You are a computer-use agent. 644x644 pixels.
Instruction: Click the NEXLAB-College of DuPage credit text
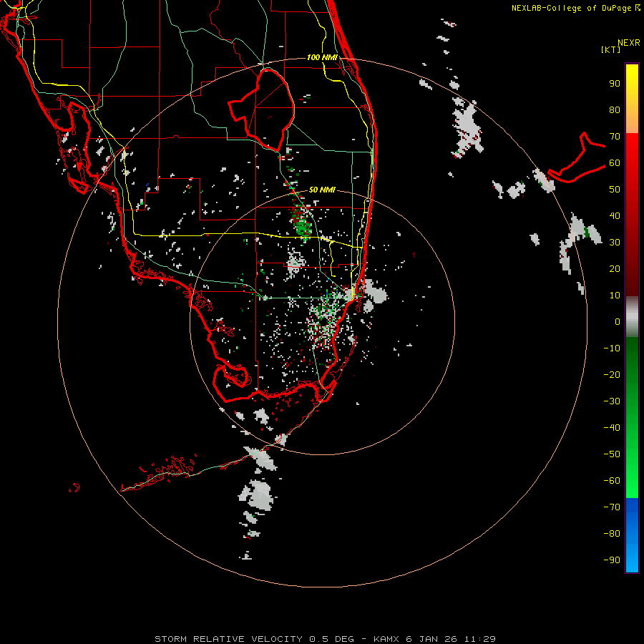tap(575, 8)
